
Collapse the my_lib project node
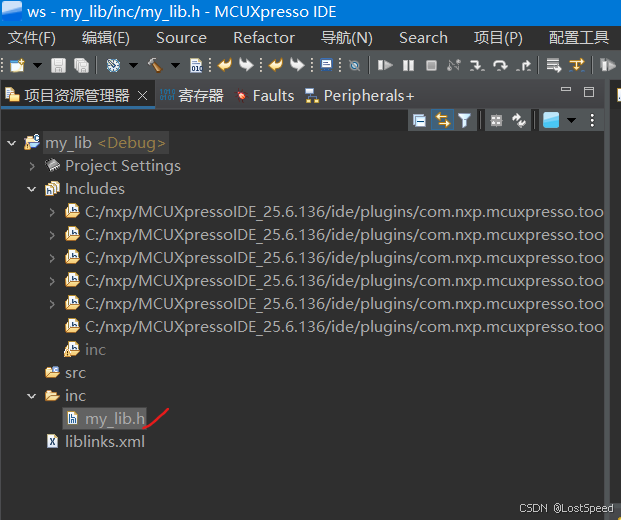pos(11,143)
